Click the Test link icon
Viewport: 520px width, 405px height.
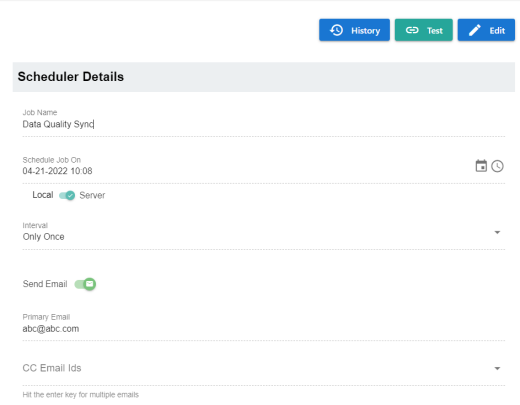tap(412, 30)
